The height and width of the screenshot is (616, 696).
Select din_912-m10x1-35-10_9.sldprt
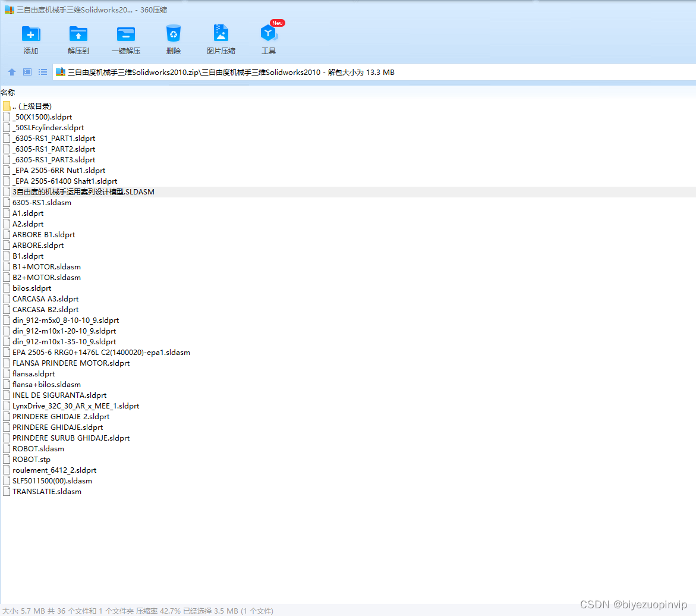64,341
